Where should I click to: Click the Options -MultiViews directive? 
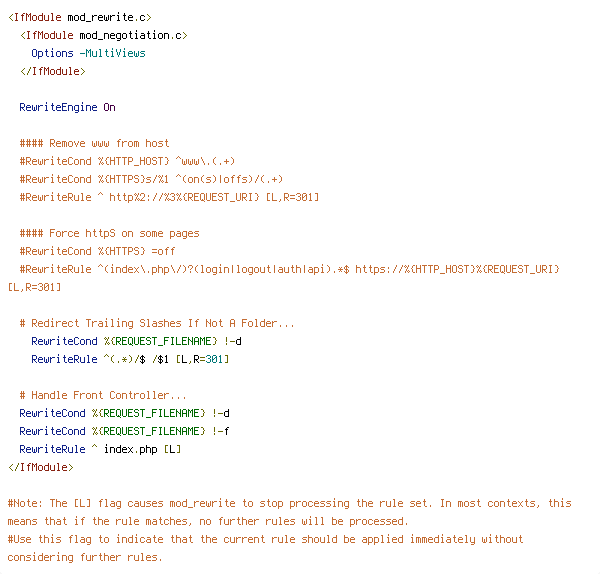tap(88, 54)
